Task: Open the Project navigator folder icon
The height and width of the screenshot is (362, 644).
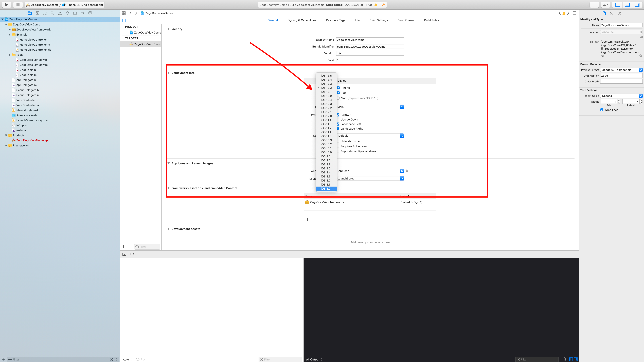Action: (30, 13)
